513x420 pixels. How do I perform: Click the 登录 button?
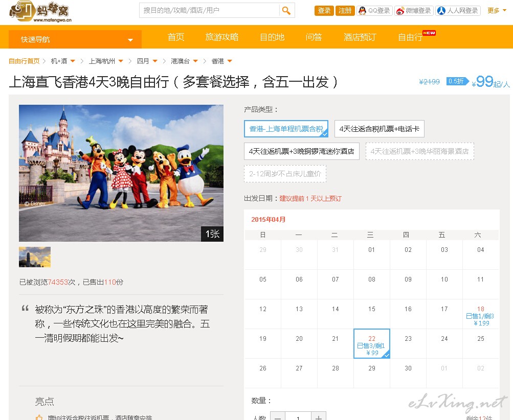(324, 11)
